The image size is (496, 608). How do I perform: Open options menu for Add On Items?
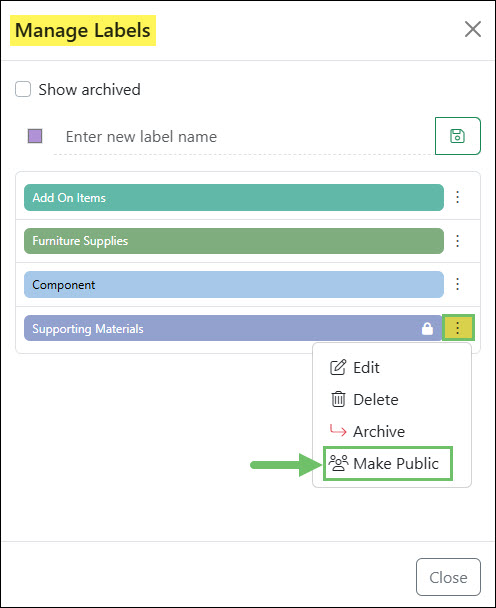458,197
